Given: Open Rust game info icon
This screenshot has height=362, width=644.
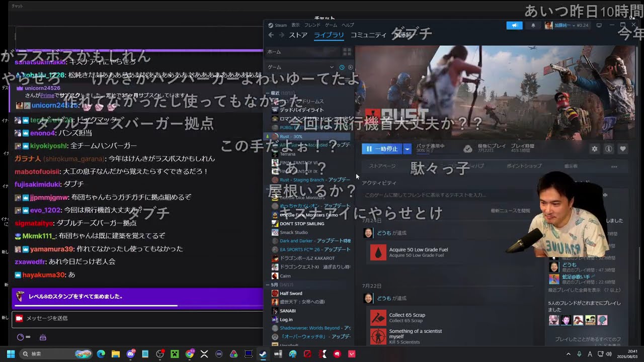Looking at the screenshot, I should (x=609, y=149).
